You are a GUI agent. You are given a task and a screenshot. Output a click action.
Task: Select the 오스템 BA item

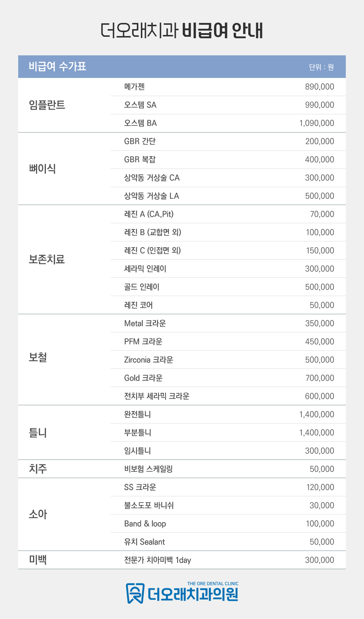pyautogui.click(x=140, y=123)
